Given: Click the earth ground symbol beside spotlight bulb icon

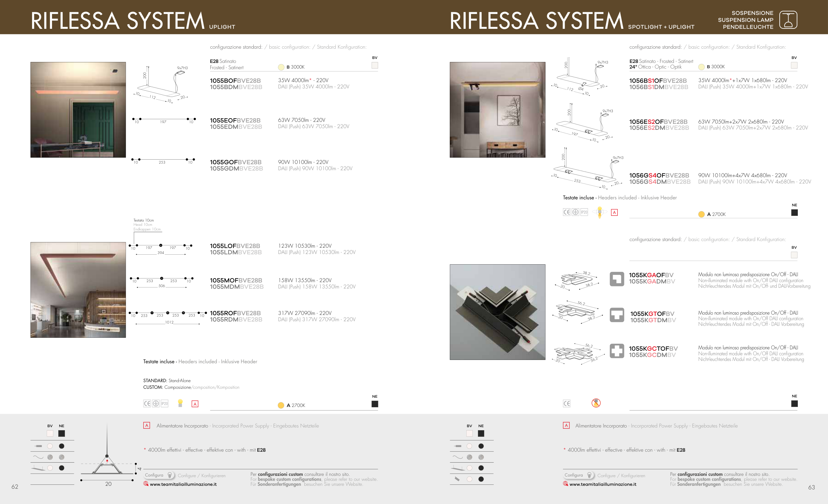Looking at the screenshot, I should (575, 212).
